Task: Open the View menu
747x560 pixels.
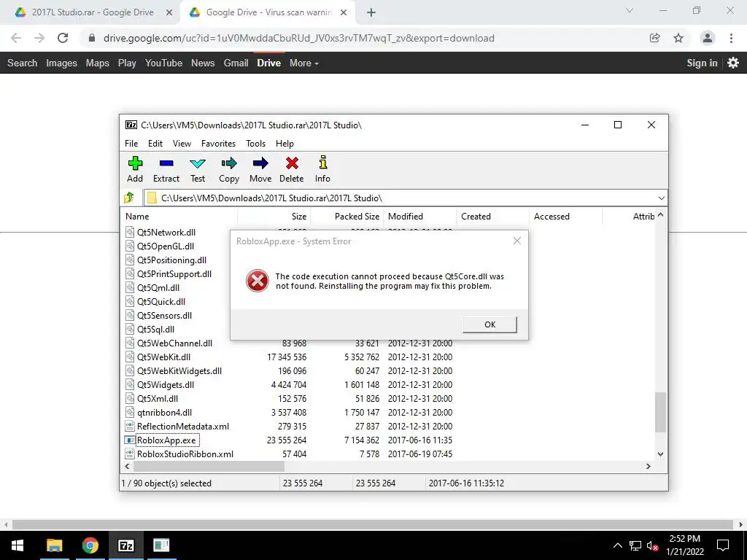Action: pyautogui.click(x=182, y=144)
